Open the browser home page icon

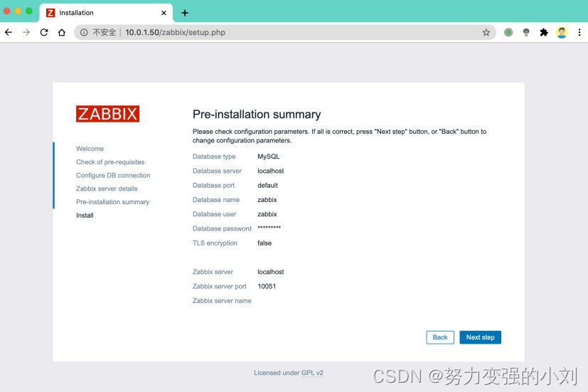(x=62, y=32)
